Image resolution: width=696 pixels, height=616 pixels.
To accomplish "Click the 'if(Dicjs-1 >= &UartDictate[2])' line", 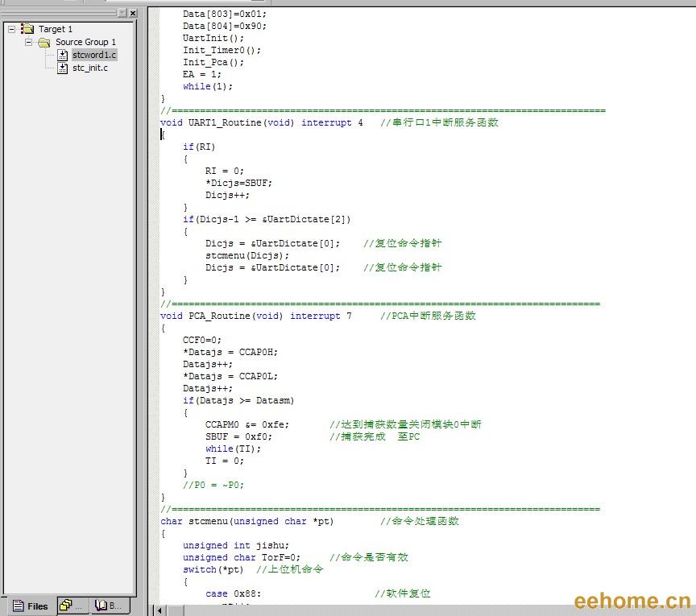I will click(x=267, y=219).
